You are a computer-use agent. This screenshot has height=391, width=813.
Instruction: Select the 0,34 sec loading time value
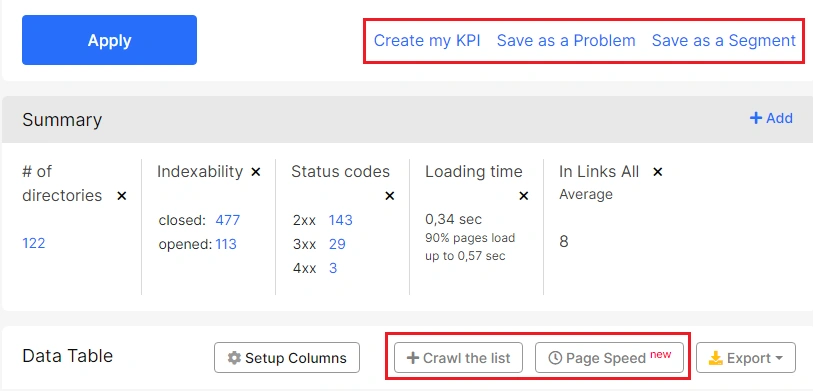453,219
